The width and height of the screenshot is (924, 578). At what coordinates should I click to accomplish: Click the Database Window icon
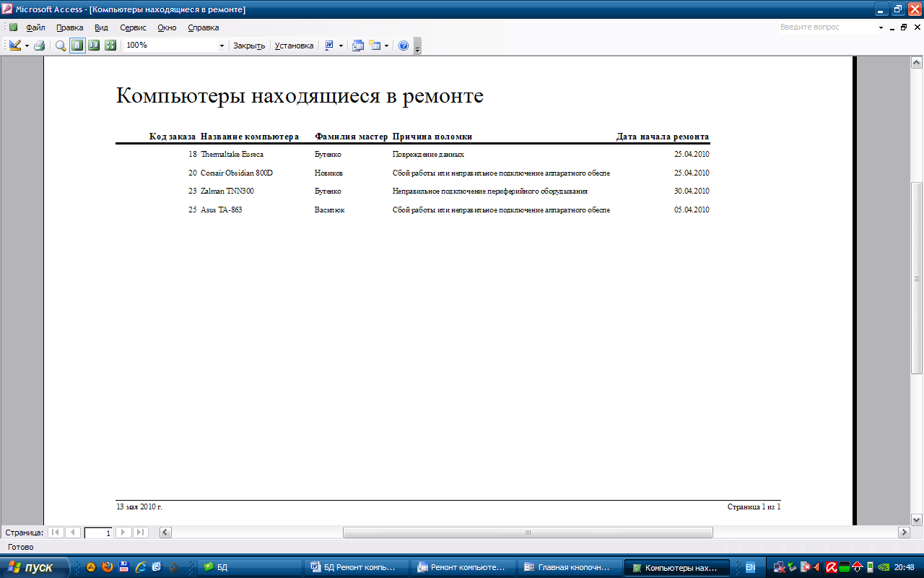(358, 46)
